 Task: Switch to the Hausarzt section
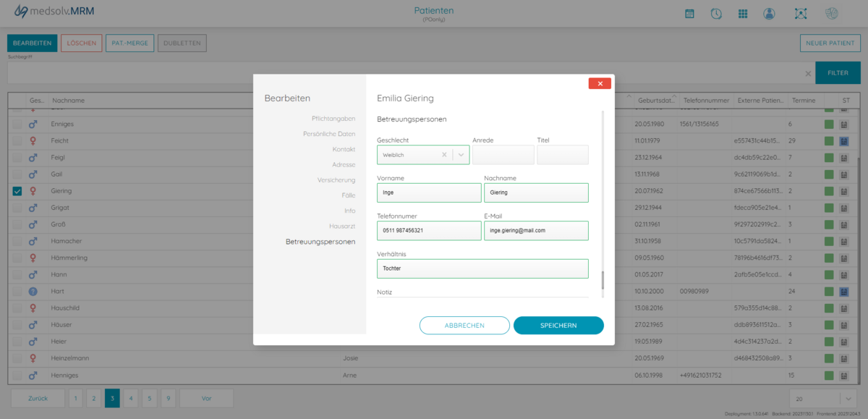click(342, 227)
